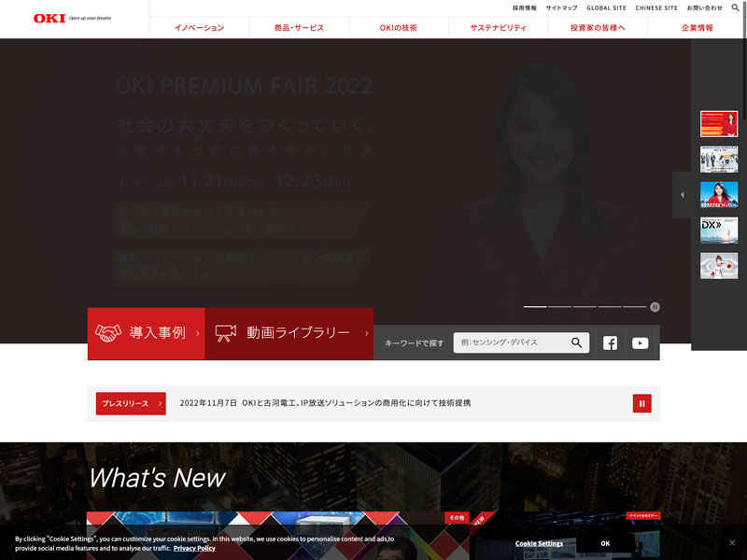Submit the keyword search magnifier icon

(577, 343)
